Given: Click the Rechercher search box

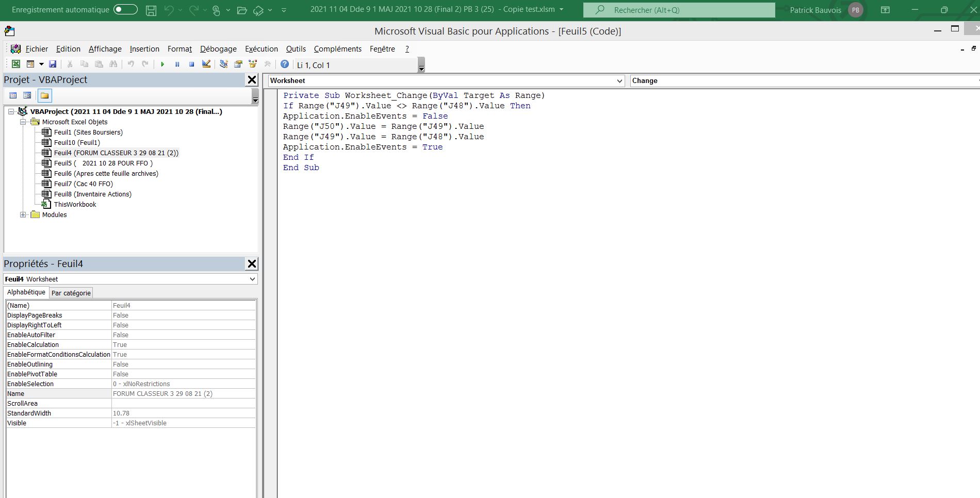Looking at the screenshot, I should pyautogui.click(x=679, y=10).
